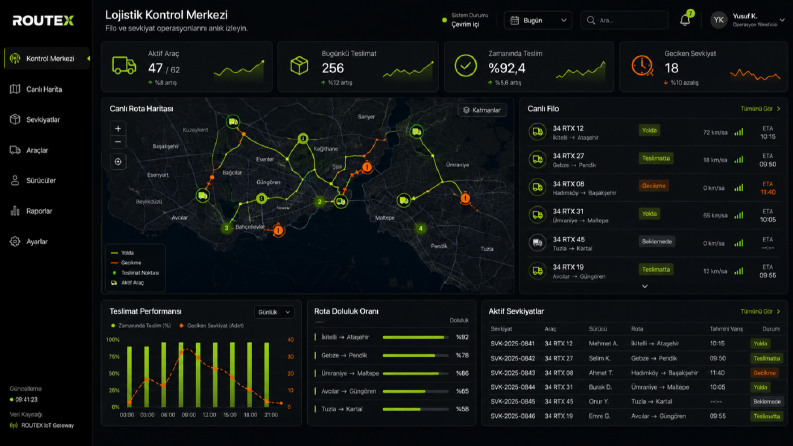This screenshot has width=793, height=446.
Task: Click Teslimatta badge of 34 RTX 19 in Canlı Filo
Action: [x=656, y=270]
